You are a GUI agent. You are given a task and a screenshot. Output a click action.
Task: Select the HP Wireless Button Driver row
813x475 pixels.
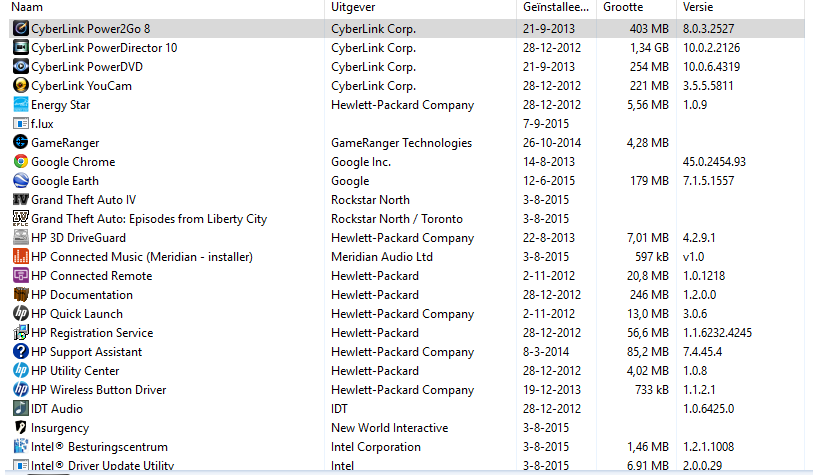coord(406,389)
